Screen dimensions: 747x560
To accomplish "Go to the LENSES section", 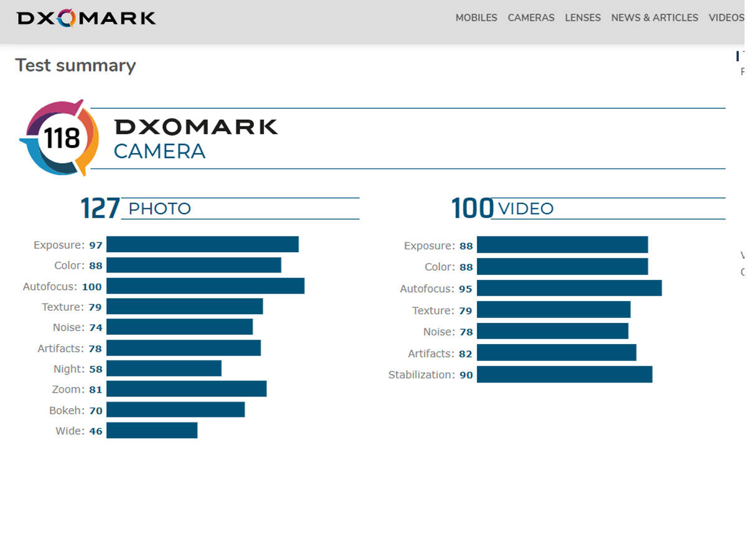I will tap(583, 18).
